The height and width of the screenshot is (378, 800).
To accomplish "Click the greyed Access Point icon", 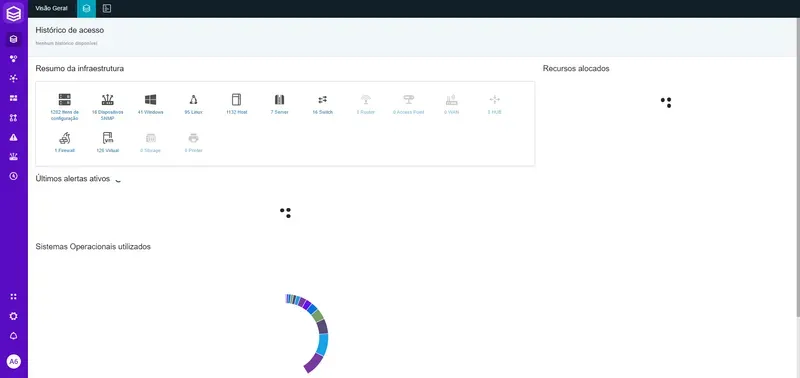I will point(409,99).
